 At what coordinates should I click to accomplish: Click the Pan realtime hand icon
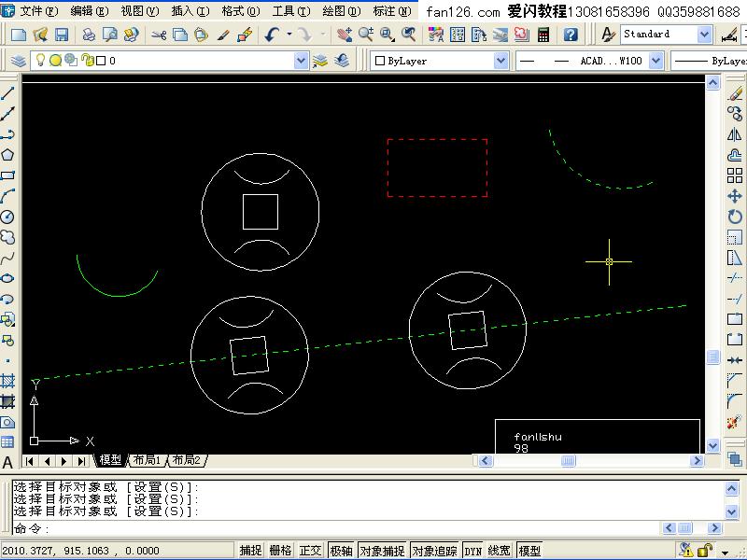pyautogui.click(x=344, y=35)
